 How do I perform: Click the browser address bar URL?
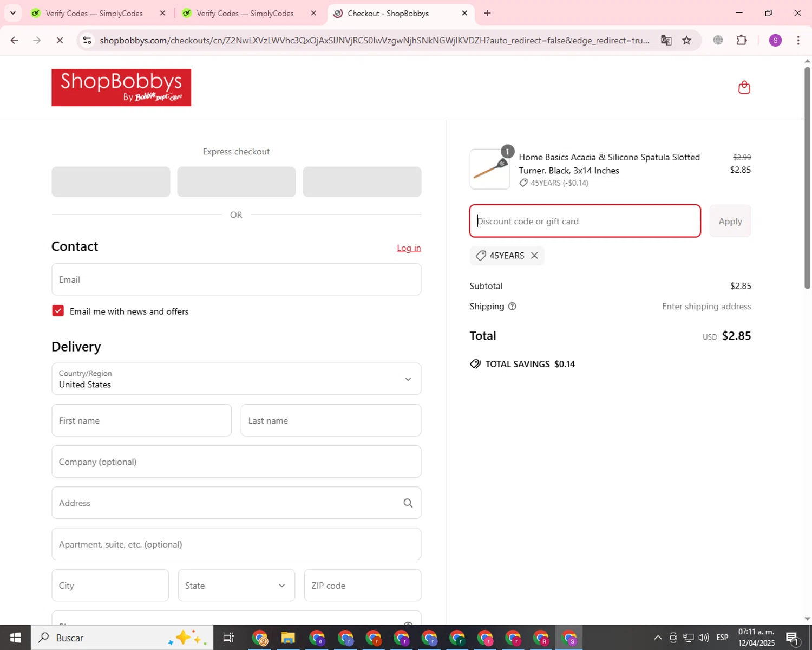click(374, 40)
